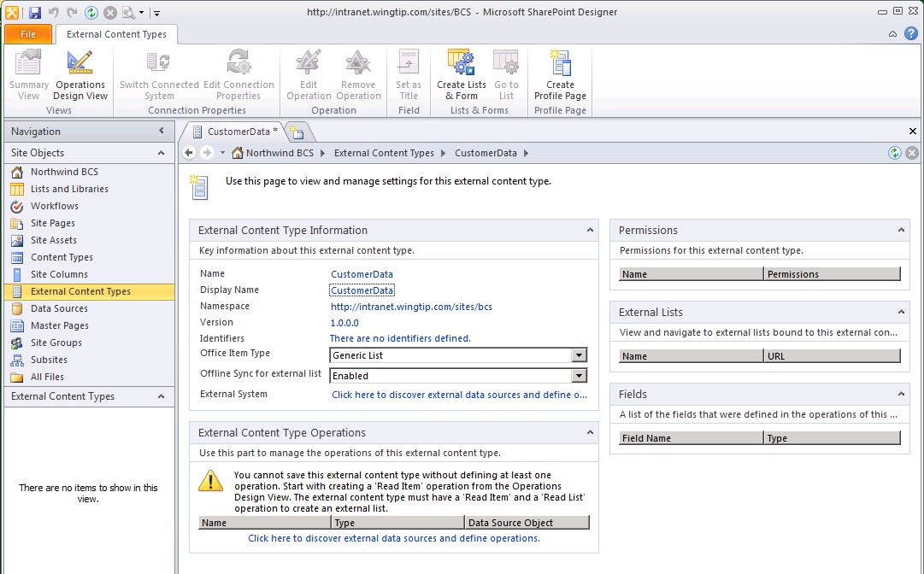This screenshot has width=924, height=574.
Task: Open Workflows in navigation
Action: [x=54, y=206]
